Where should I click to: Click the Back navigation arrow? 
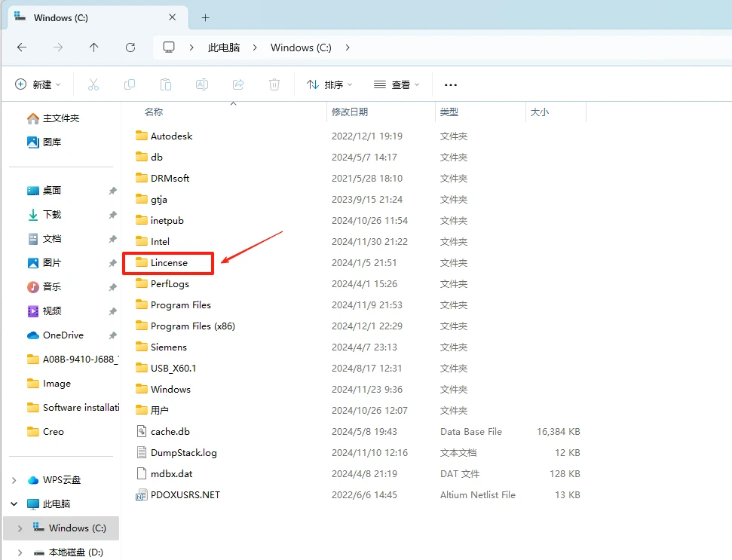[x=22, y=47]
